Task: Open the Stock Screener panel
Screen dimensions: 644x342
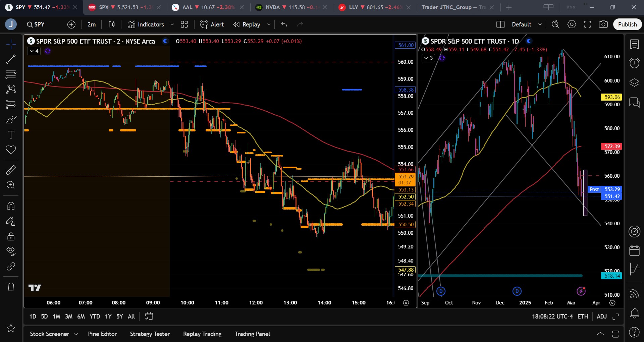Action: (49, 334)
